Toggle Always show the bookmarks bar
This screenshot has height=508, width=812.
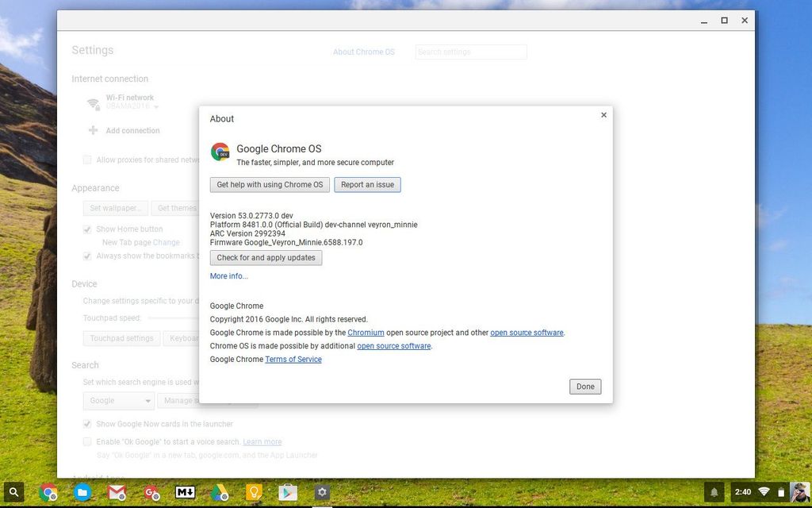click(87, 256)
